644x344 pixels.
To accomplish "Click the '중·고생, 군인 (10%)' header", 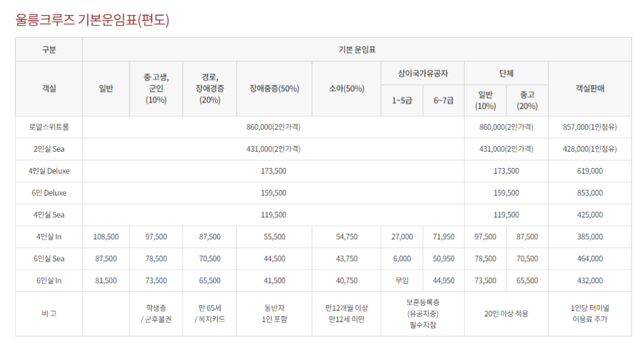I will 156,89.
